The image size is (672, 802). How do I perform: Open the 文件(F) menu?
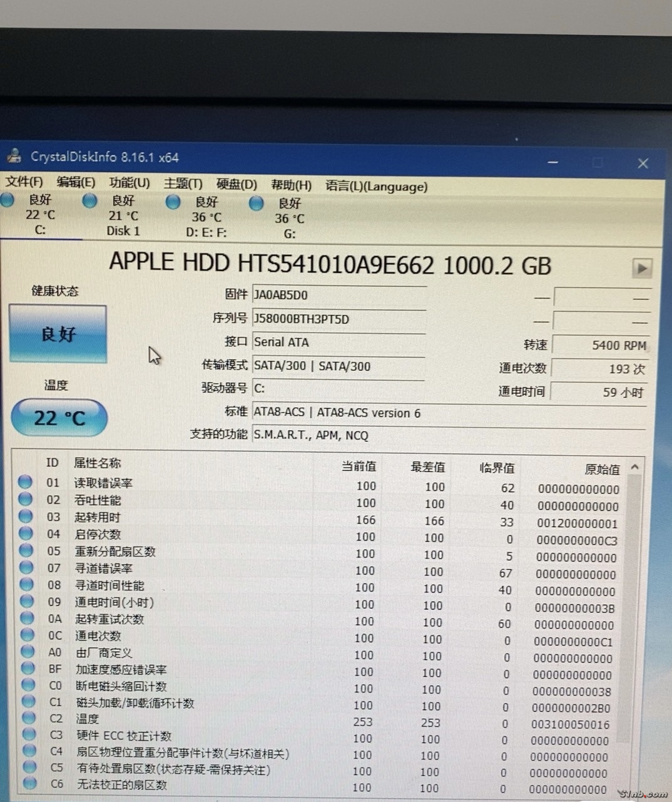coord(24,182)
